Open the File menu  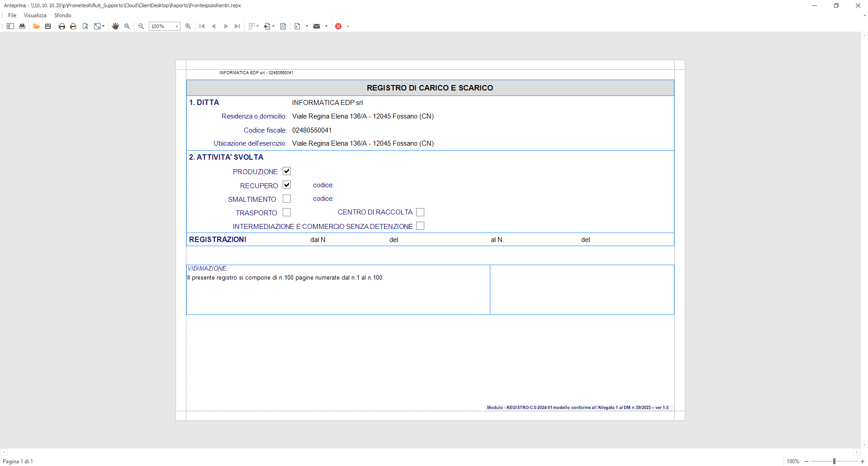12,15
